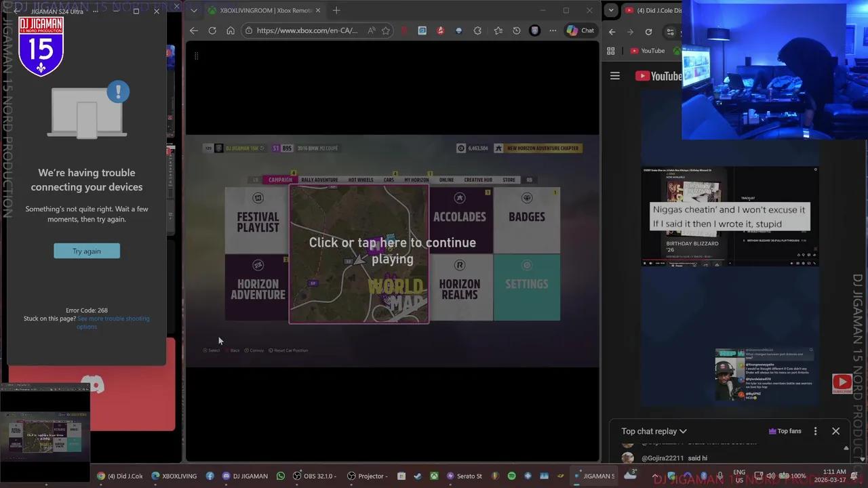Image resolution: width=868 pixels, height=488 pixels.
Task: Open the Edge three-dot Settings and more menu
Action: tap(553, 30)
